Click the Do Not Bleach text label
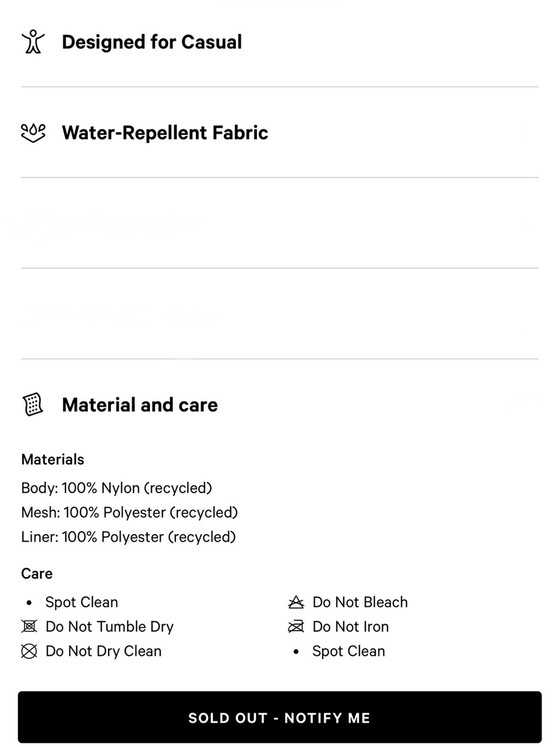This screenshot has height=747, width=560. click(360, 602)
